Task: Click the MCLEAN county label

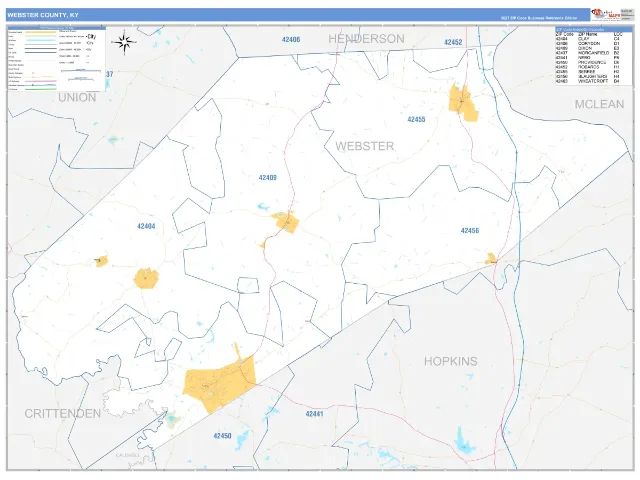Action: (600, 104)
